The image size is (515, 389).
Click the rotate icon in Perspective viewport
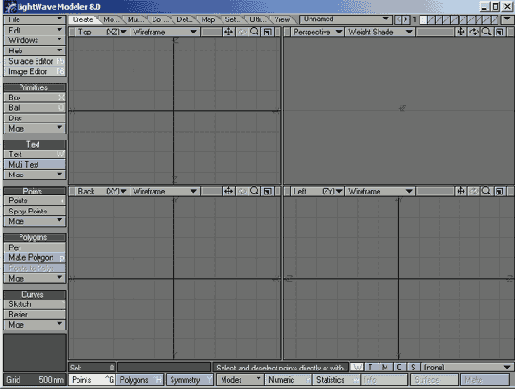click(474, 32)
